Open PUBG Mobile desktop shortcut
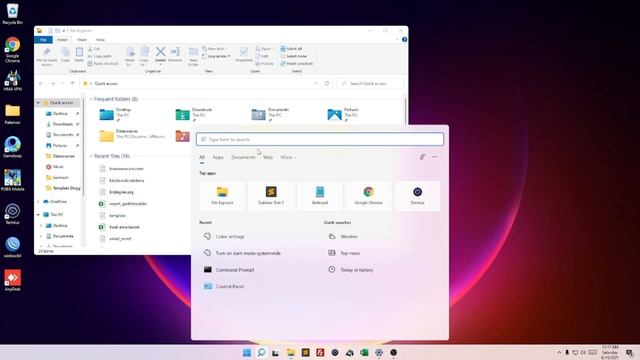 click(x=12, y=180)
